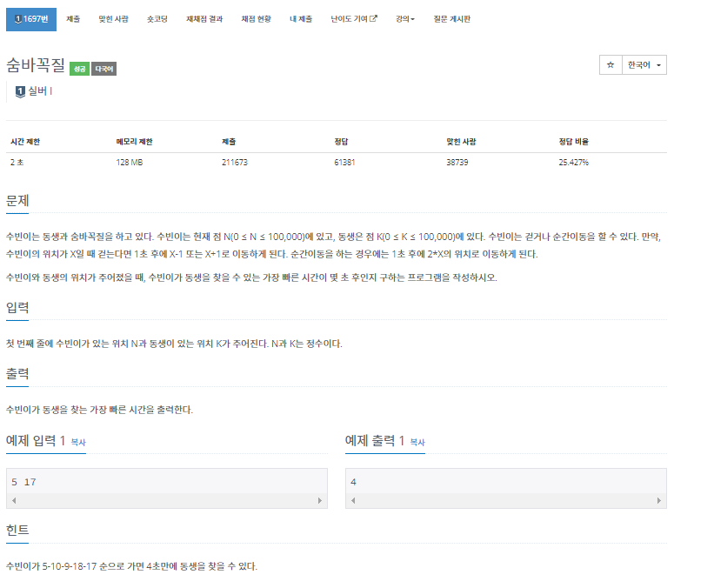Click the example output value '4'
714x588 pixels.
pos(353,482)
